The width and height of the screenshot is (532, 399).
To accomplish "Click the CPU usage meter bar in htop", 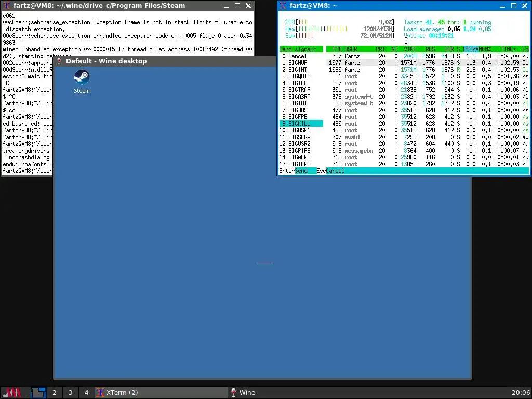I will [x=340, y=22].
